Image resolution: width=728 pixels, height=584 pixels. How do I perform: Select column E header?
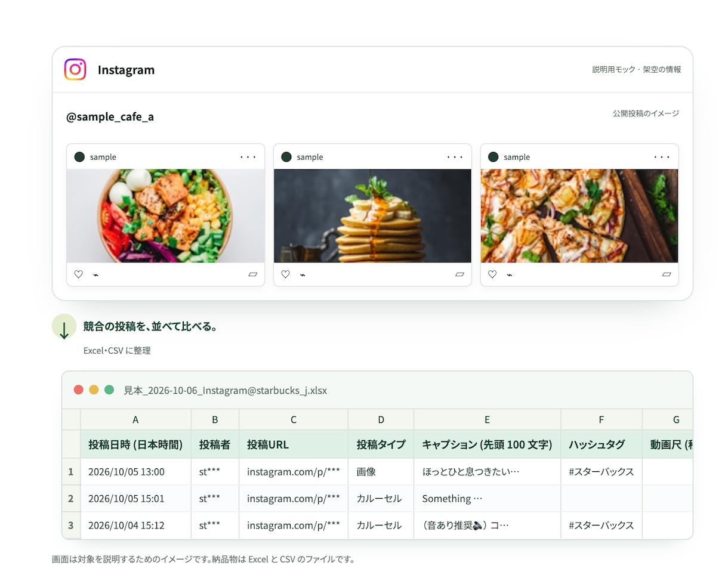click(x=487, y=419)
